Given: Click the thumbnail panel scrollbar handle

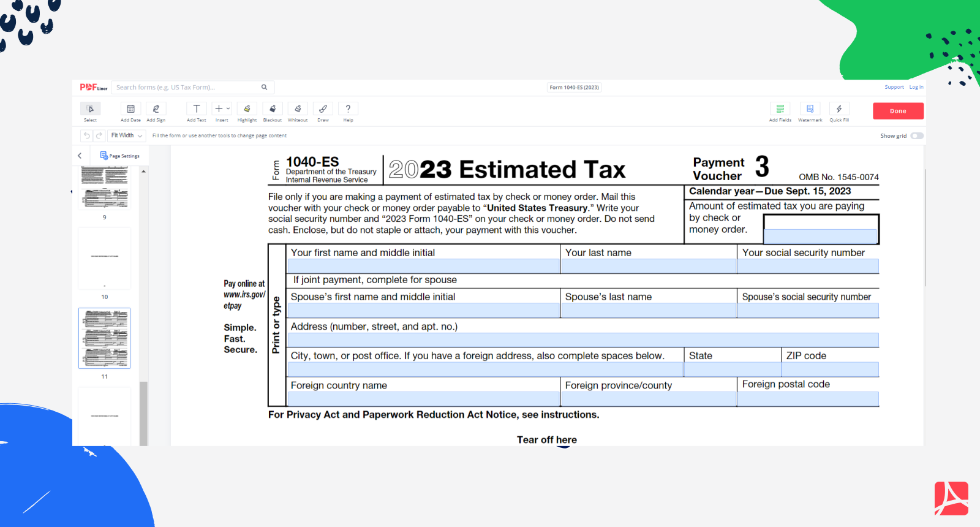Looking at the screenshot, I should pyautogui.click(x=143, y=414).
